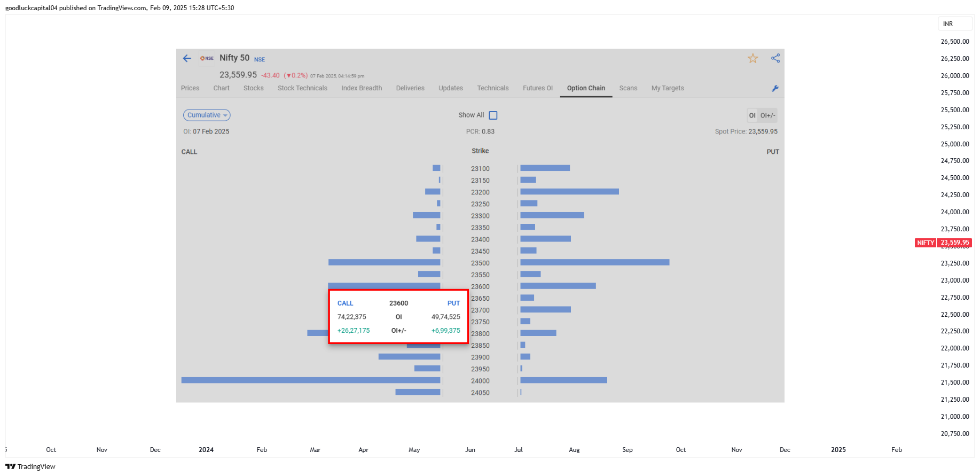This screenshot has width=980, height=476.
Task: Switch to the Updates tab
Action: (451, 88)
